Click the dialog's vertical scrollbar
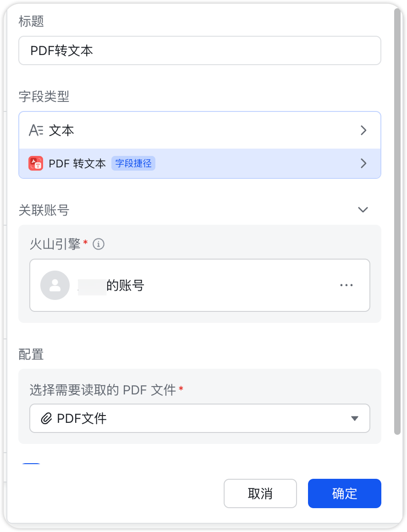407x532 pixels. pyautogui.click(x=397, y=220)
